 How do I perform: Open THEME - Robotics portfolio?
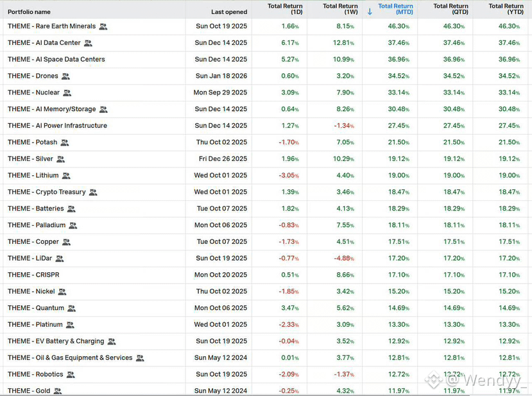click(x=36, y=375)
